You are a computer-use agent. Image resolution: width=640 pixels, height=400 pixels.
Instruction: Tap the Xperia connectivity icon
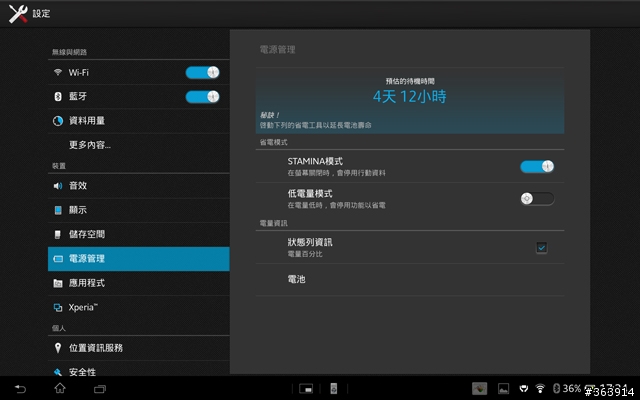(58, 308)
